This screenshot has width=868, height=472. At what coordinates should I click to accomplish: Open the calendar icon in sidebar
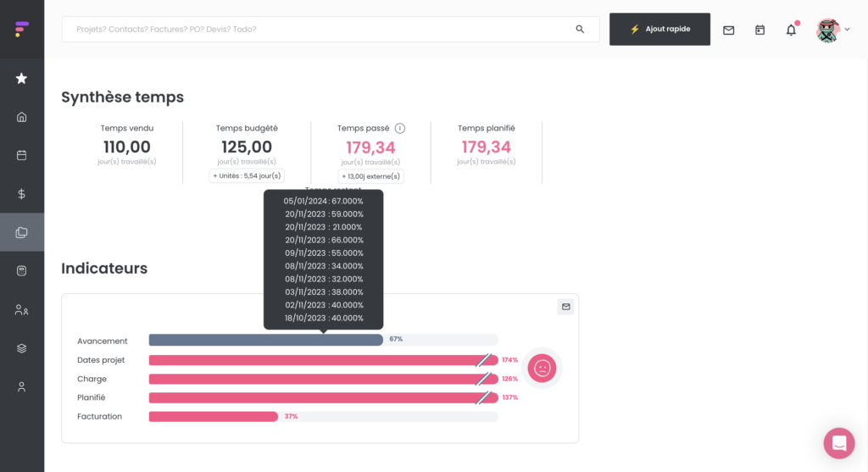pyautogui.click(x=21, y=155)
